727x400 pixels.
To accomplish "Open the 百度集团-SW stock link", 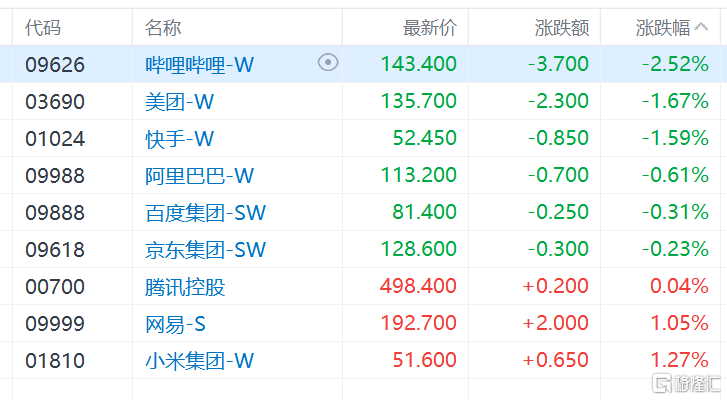I will pyautogui.click(x=205, y=213).
